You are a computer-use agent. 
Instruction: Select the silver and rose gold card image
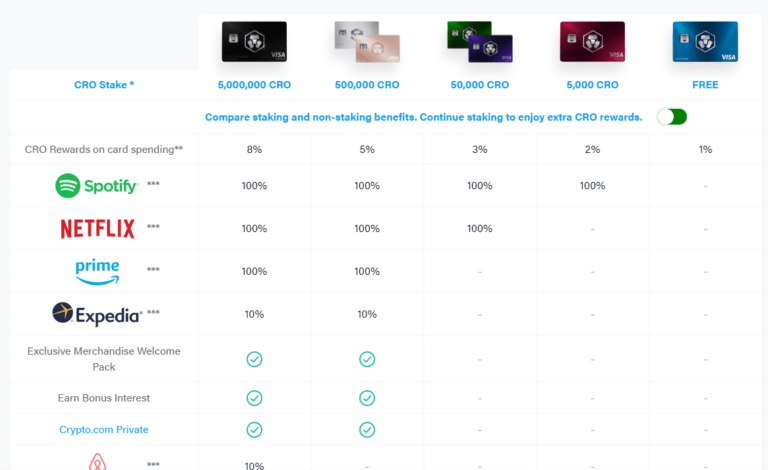click(x=367, y=42)
